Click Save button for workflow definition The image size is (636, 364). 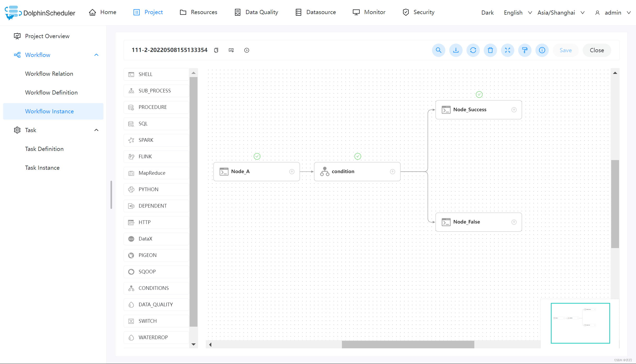(x=566, y=50)
